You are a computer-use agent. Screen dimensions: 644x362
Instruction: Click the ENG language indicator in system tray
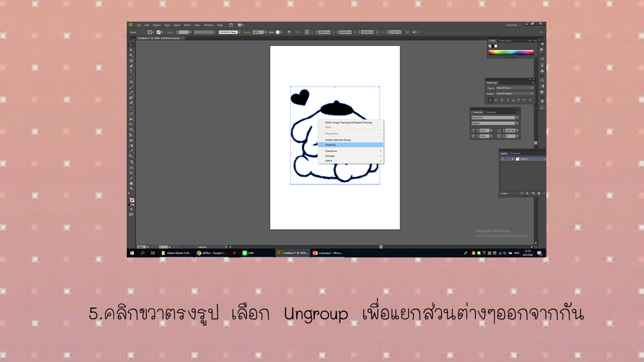[x=516, y=253]
